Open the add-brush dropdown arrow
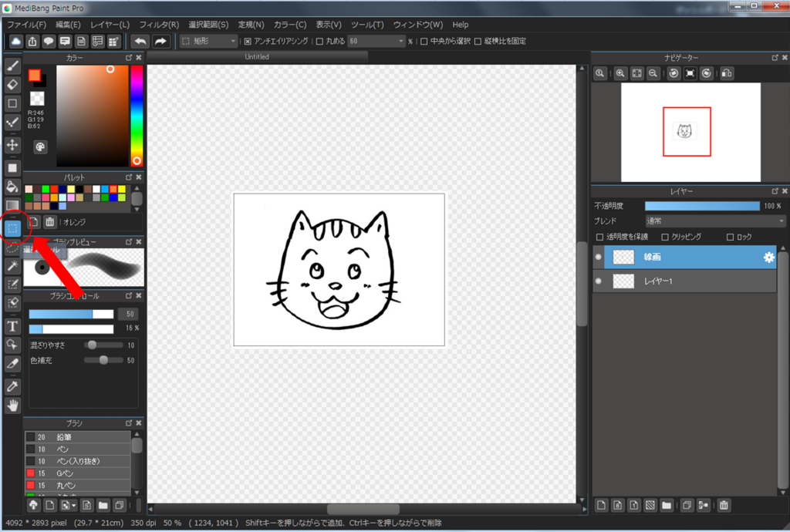 tap(73, 505)
